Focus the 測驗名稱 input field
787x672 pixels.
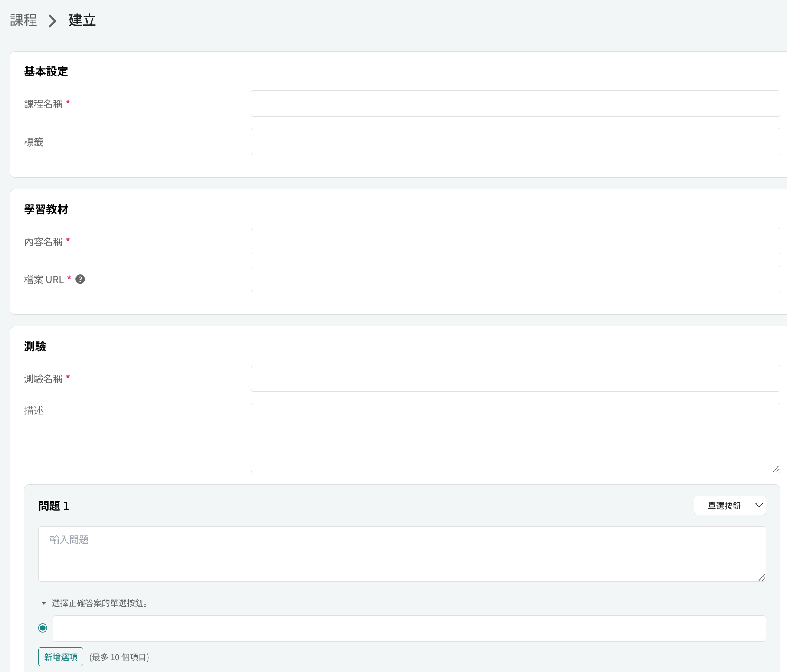click(515, 378)
